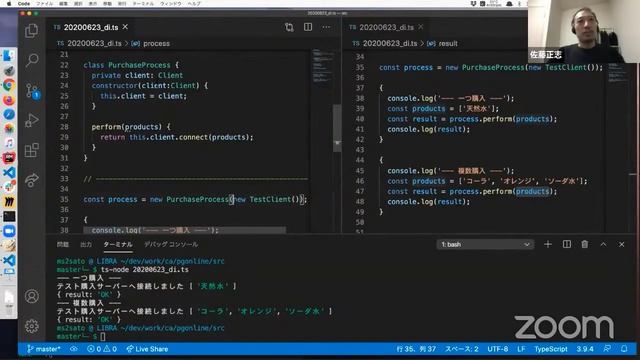Open Safari from the macOS dock
Screen dimensions: 640x360
[x=9, y=114]
